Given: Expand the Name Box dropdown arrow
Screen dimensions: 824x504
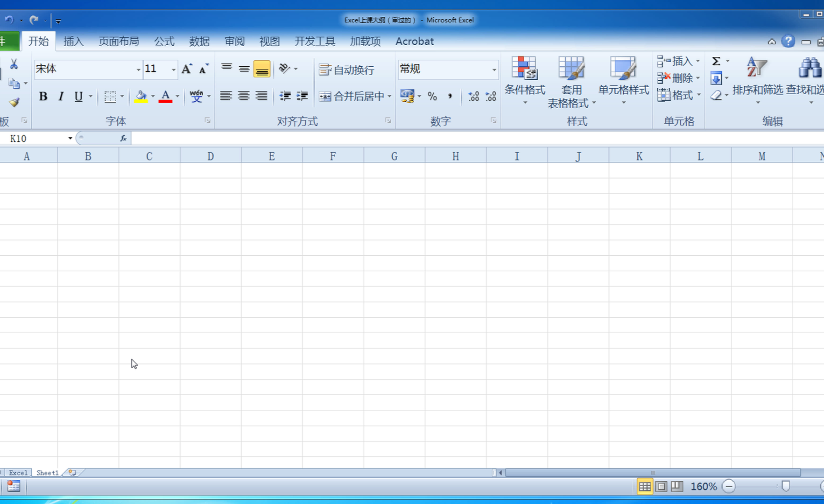Looking at the screenshot, I should point(70,138).
